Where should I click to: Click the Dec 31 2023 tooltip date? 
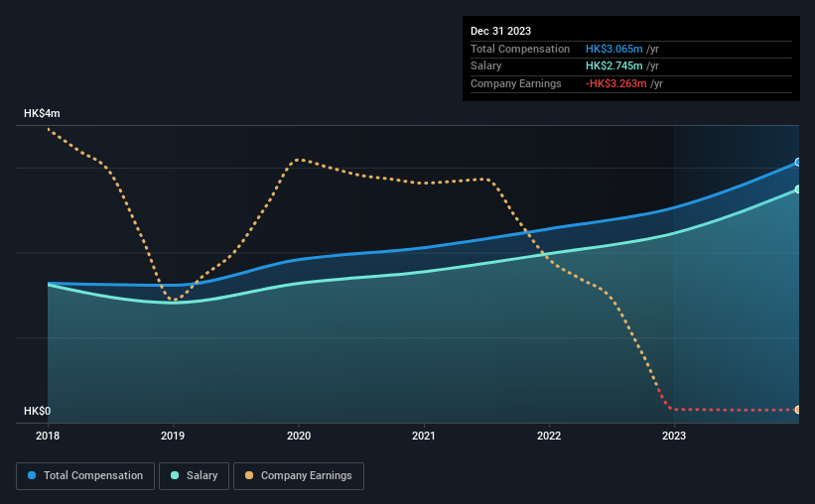pyautogui.click(x=500, y=31)
